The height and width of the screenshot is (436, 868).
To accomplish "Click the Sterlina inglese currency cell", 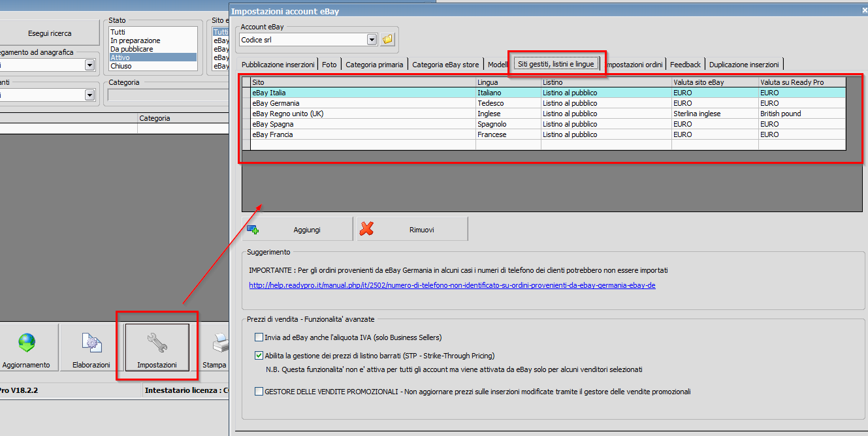I will click(715, 114).
